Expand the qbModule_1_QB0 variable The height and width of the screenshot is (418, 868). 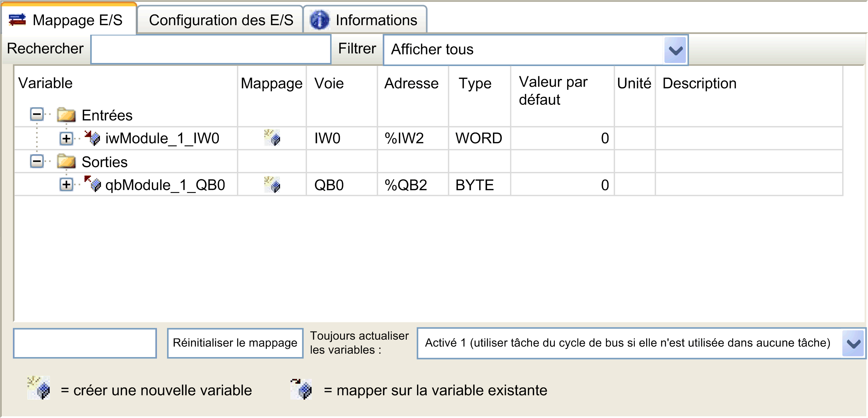click(x=66, y=184)
